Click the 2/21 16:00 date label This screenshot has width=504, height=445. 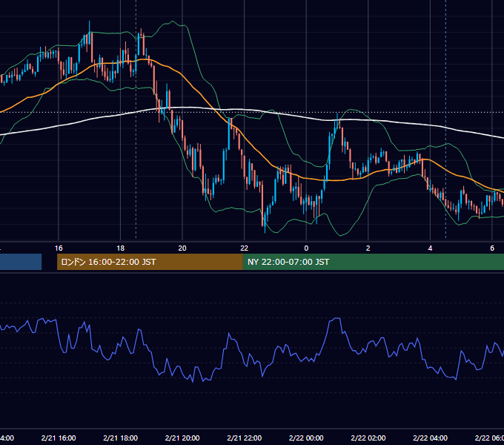point(59,438)
